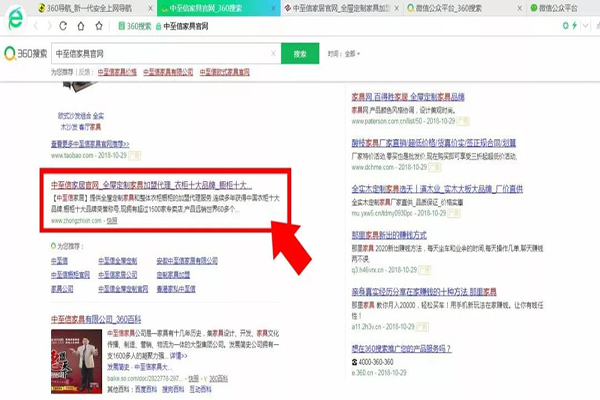Go to the browser home page icon
The width and height of the screenshot is (600, 400).
(81, 26)
